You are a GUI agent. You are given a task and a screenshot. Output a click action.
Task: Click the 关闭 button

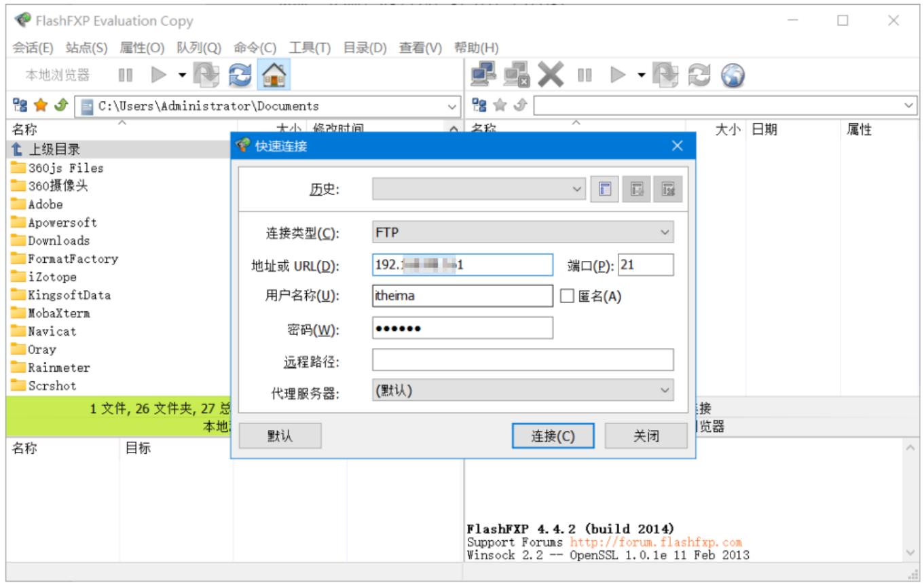(x=646, y=436)
